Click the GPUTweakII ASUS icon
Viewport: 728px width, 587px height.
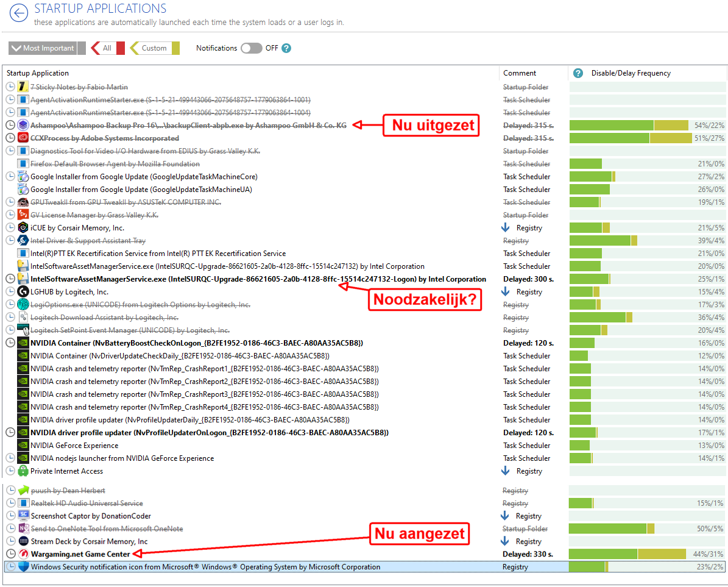pos(23,202)
